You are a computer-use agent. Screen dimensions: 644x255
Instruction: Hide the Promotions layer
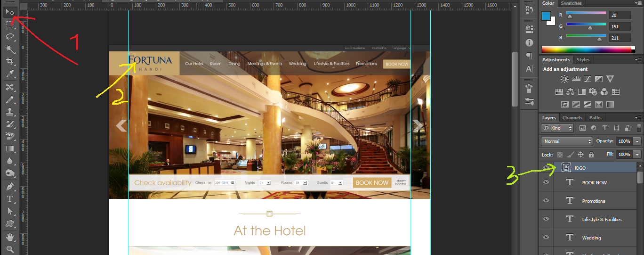[546, 201]
